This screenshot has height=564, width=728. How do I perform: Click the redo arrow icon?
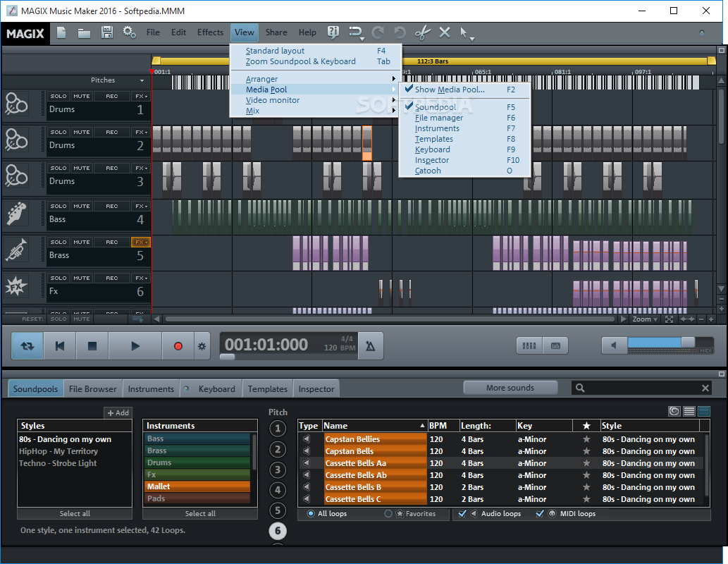378,32
